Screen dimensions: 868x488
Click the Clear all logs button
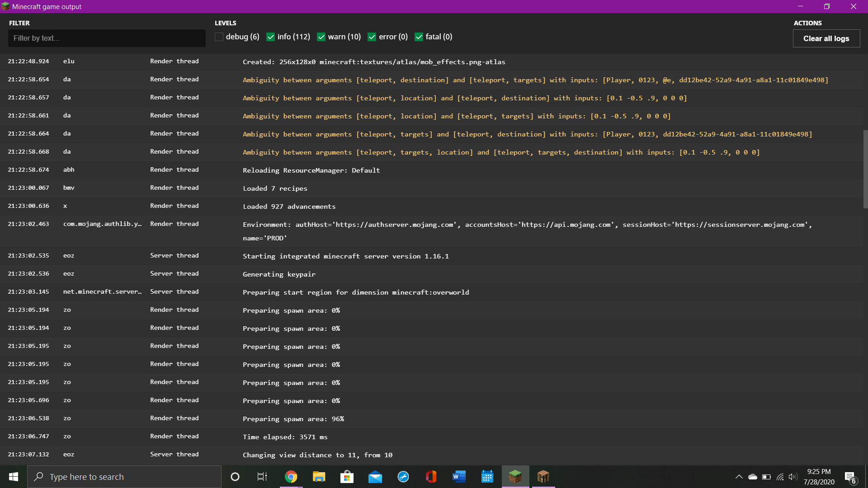point(826,38)
